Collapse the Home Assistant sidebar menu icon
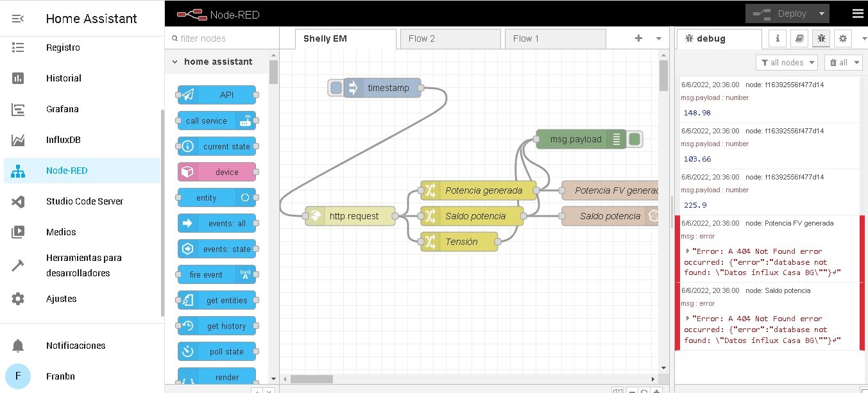Image resolution: width=868 pixels, height=393 pixels. pos(18,19)
